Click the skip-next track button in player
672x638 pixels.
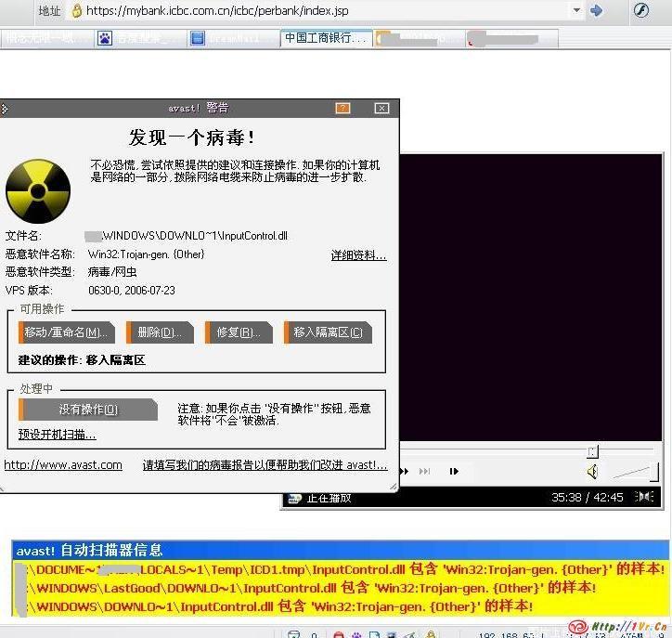point(425,472)
